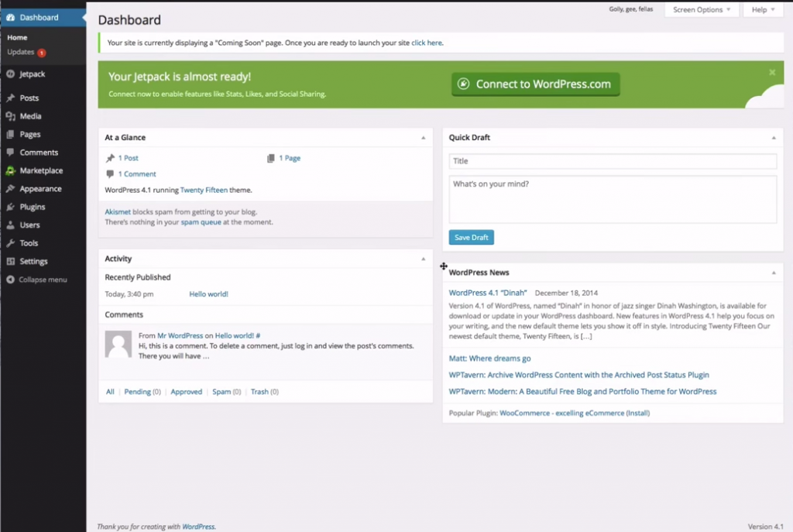Screen dimensions: 793x532
Task: Go to the Posts menu
Action: pos(29,98)
